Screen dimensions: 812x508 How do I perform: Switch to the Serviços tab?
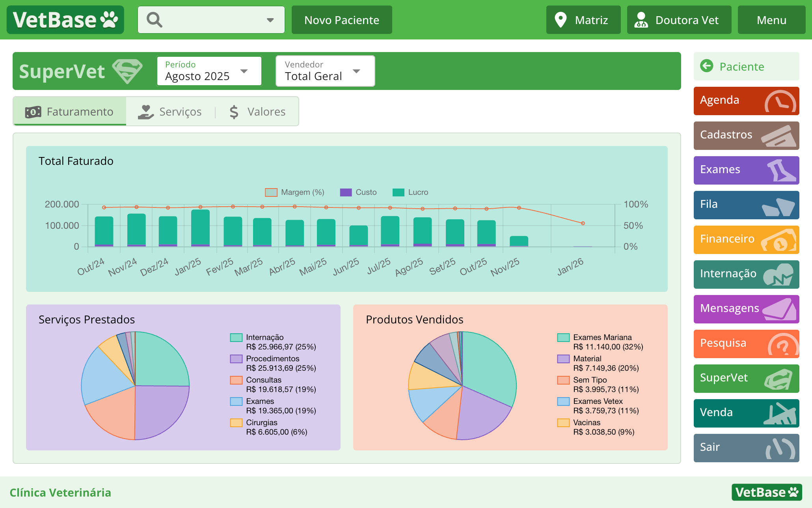[179, 112]
